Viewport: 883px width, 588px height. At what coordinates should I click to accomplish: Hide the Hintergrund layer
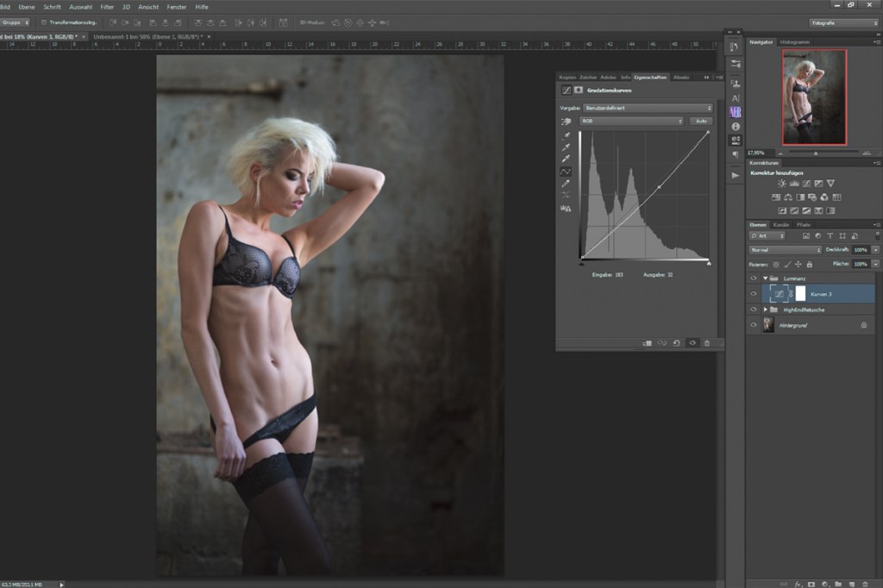[754, 325]
